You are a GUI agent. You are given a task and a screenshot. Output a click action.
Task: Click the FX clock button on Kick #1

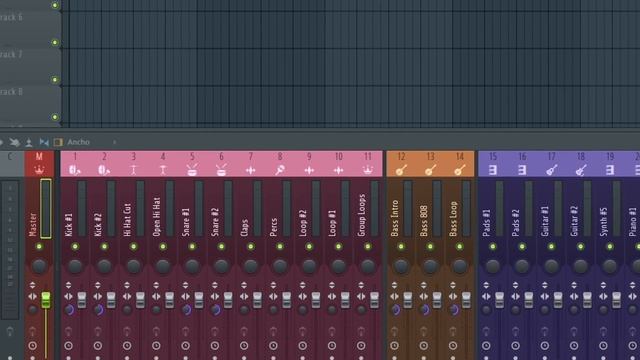coord(68,346)
